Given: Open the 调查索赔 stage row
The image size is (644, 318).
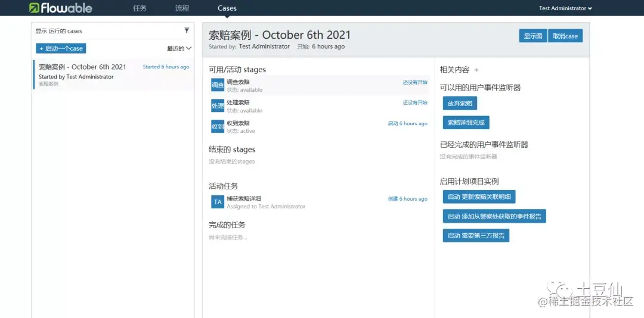Looking at the screenshot, I should [319, 85].
